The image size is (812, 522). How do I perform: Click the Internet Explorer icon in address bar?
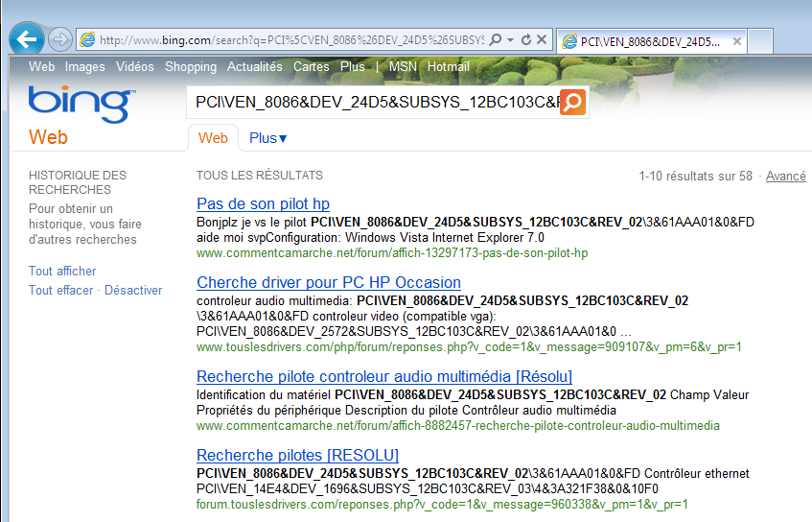(x=88, y=40)
